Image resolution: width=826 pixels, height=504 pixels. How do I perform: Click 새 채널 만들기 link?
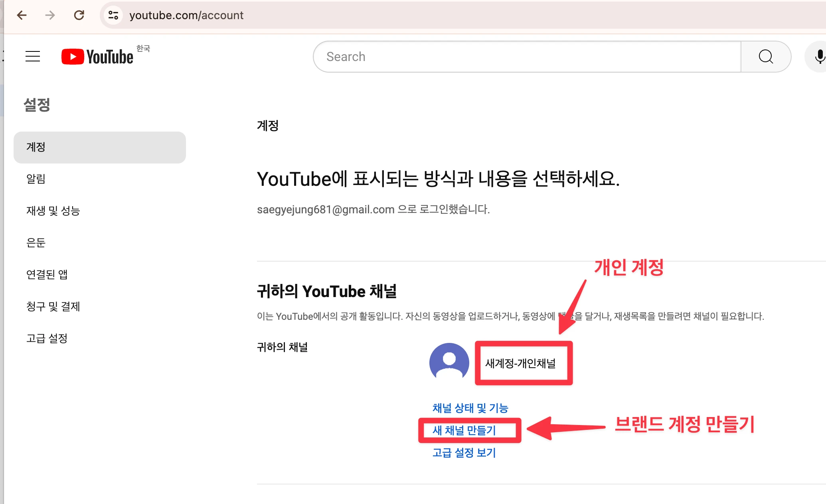tap(464, 430)
